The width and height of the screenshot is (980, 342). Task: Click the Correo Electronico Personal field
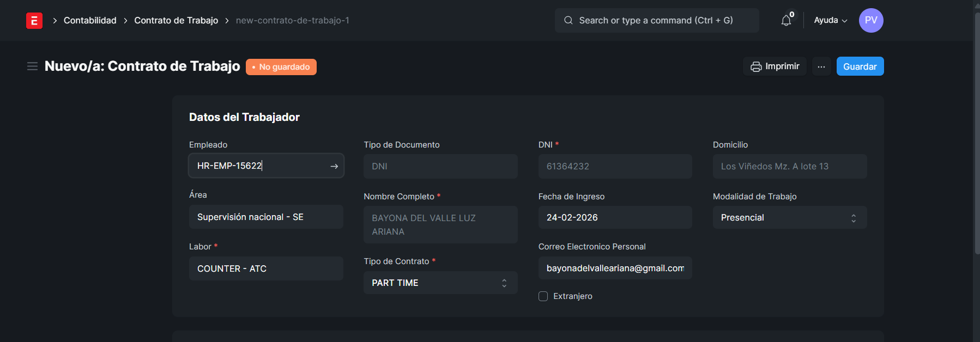pos(614,268)
